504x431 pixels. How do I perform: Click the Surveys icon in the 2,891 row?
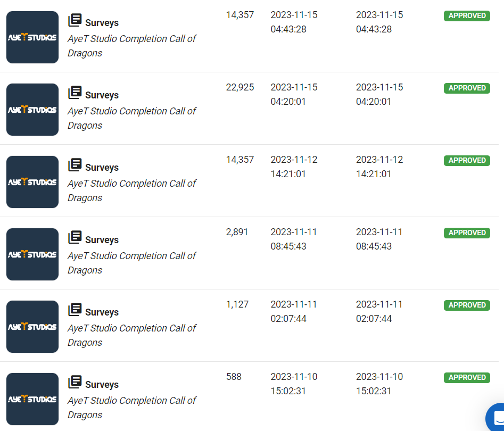[x=75, y=237]
